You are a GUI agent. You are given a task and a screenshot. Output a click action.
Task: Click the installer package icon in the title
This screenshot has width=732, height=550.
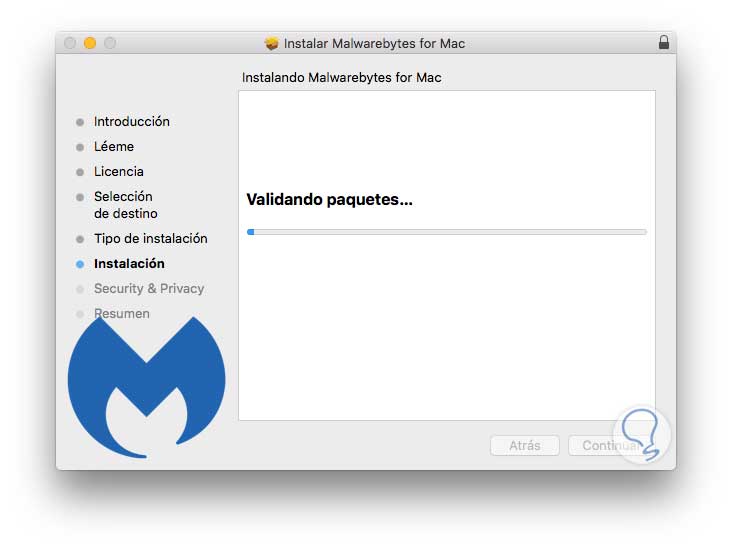click(x=271, y=43)
